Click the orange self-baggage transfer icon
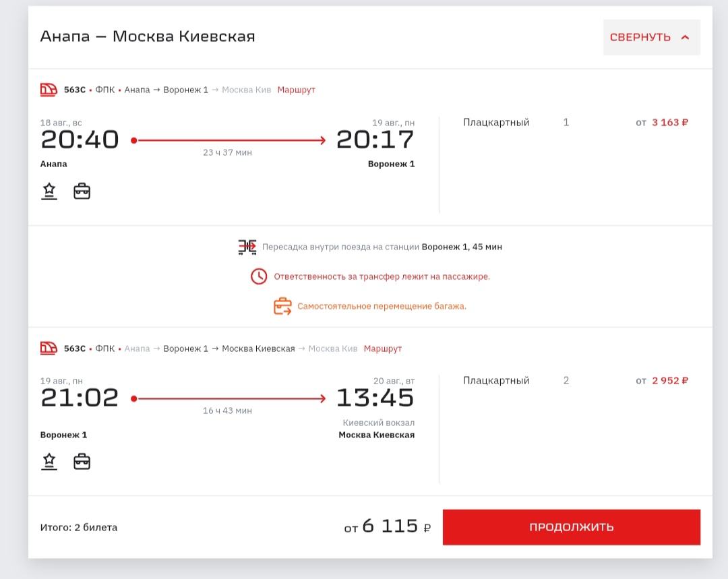 click(x=282, y=306)
